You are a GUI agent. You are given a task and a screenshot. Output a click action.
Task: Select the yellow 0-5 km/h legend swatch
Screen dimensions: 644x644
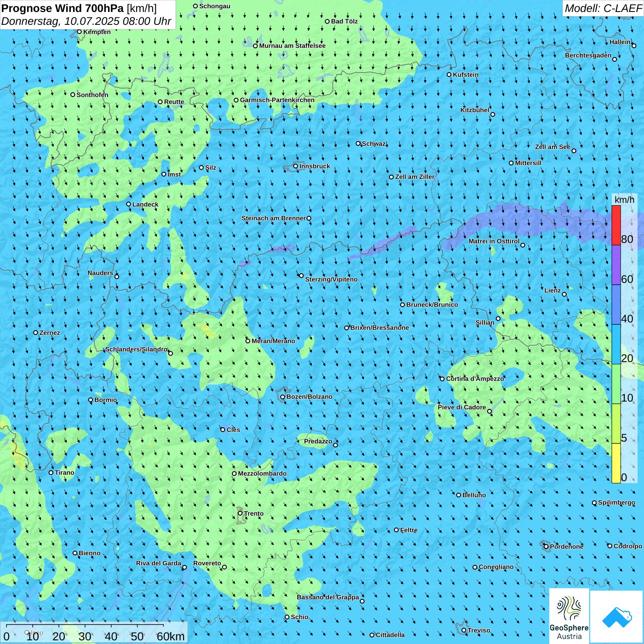tap(616, 463)
